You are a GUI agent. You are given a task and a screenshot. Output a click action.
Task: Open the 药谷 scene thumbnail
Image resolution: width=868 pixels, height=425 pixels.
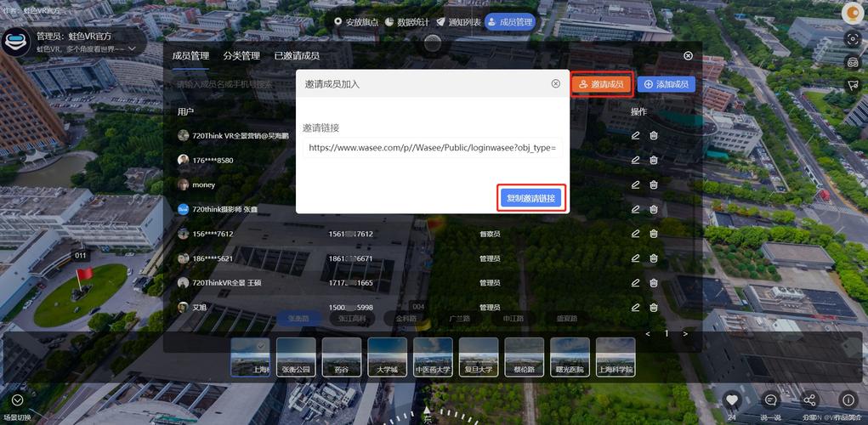pyautogui.click(x=342, y=358)
